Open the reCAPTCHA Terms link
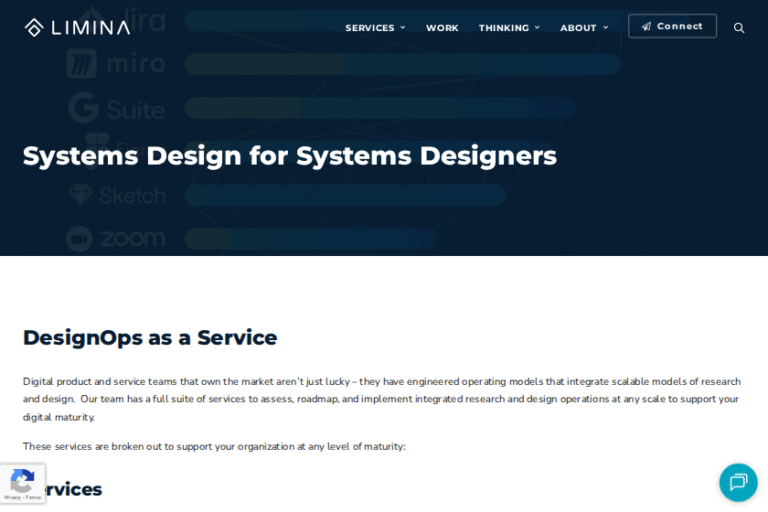 pyautogui.click(x=33, y=497)
